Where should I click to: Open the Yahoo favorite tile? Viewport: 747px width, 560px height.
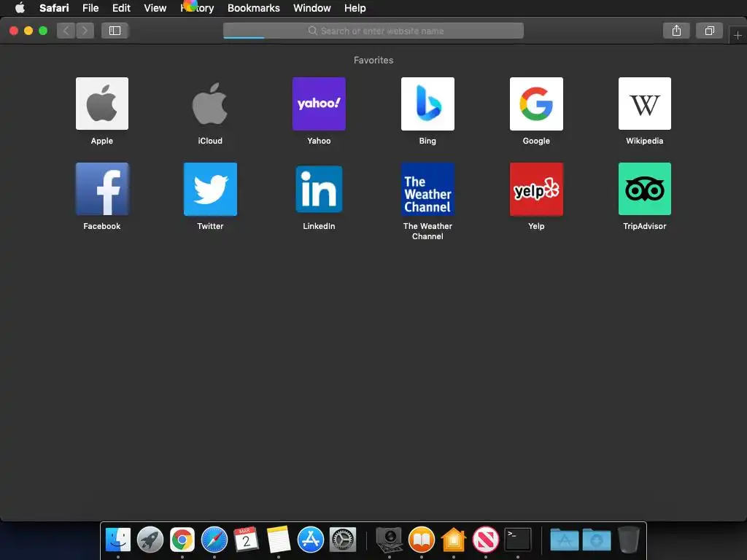click(319, 104)
